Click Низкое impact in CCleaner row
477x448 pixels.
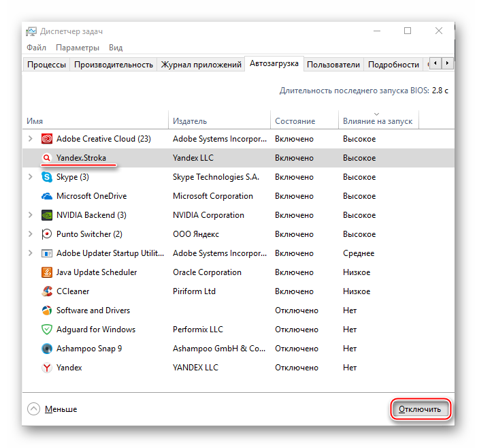pyautogui.click(x=357, y=291)
